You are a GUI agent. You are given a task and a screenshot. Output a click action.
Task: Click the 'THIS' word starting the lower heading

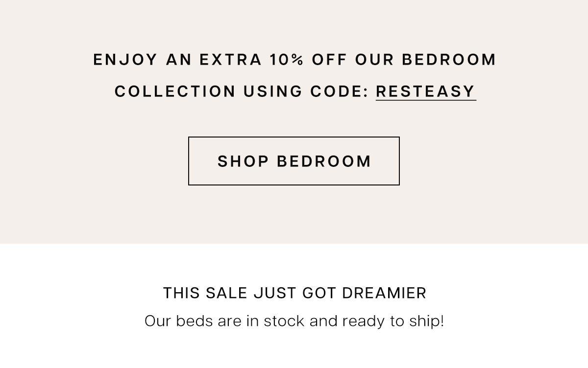181,293
